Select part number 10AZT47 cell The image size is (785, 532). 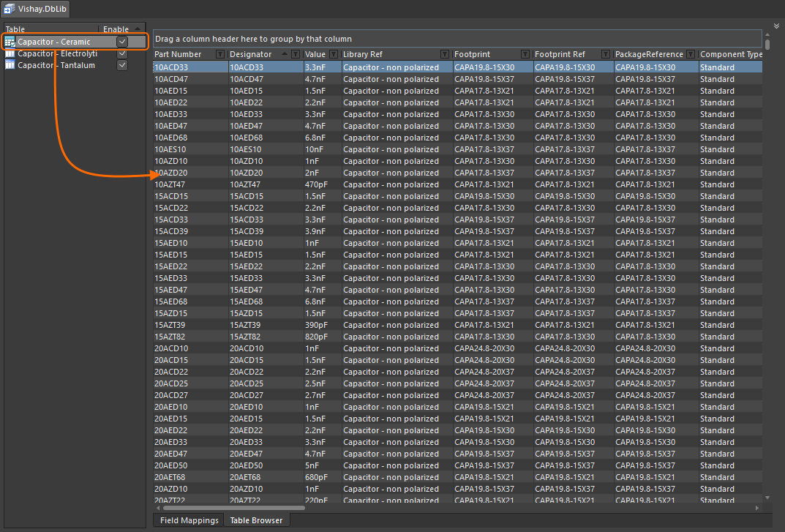[x=190, y=184]
